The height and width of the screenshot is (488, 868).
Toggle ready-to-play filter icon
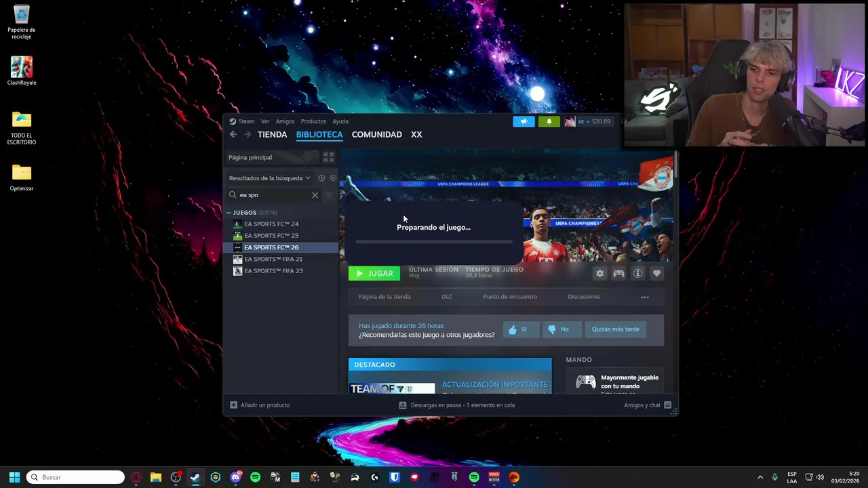pos(333,178)
